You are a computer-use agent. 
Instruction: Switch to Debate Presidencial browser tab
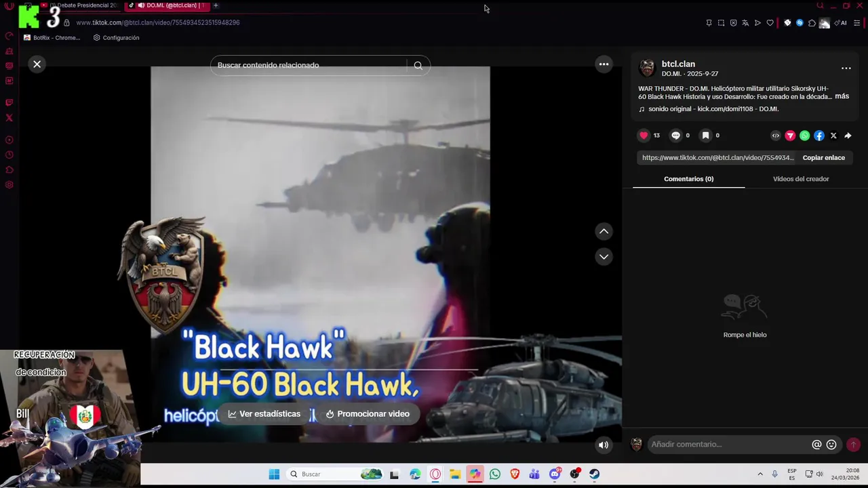pos(81,5)
